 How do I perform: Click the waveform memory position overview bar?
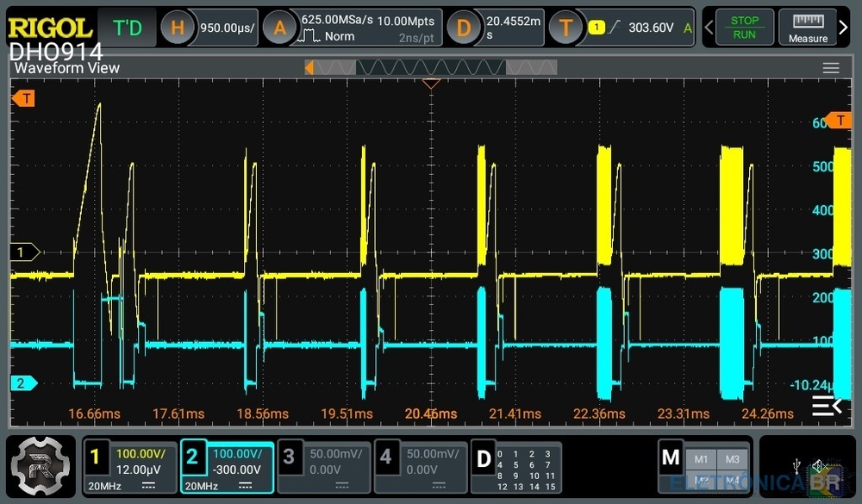(x=430, y=67)
